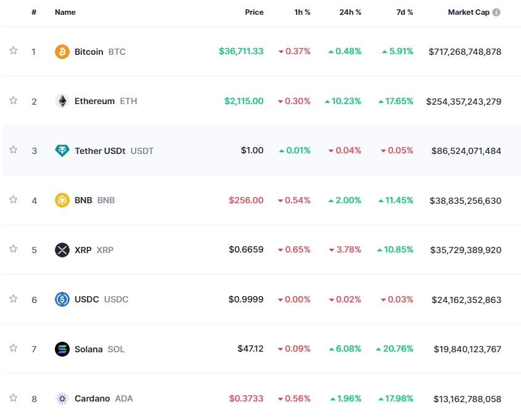Click the USDC logo icon
Viewport: 521px width, 420px height.
coord(62,299)
